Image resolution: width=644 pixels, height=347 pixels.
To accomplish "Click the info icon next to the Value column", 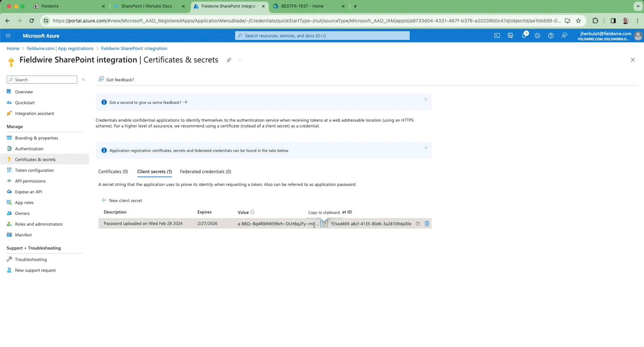I will tap(252, 212).
